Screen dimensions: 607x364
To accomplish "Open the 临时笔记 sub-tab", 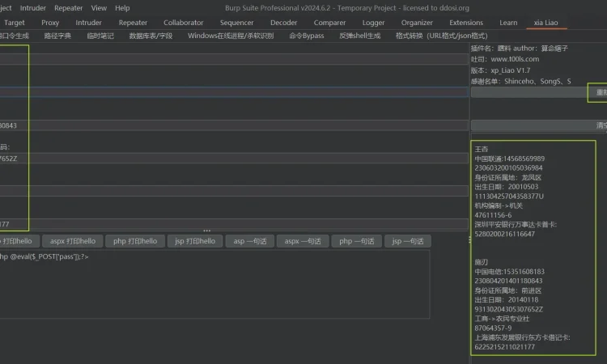I will pyautogui.click(x=100, y=36).
